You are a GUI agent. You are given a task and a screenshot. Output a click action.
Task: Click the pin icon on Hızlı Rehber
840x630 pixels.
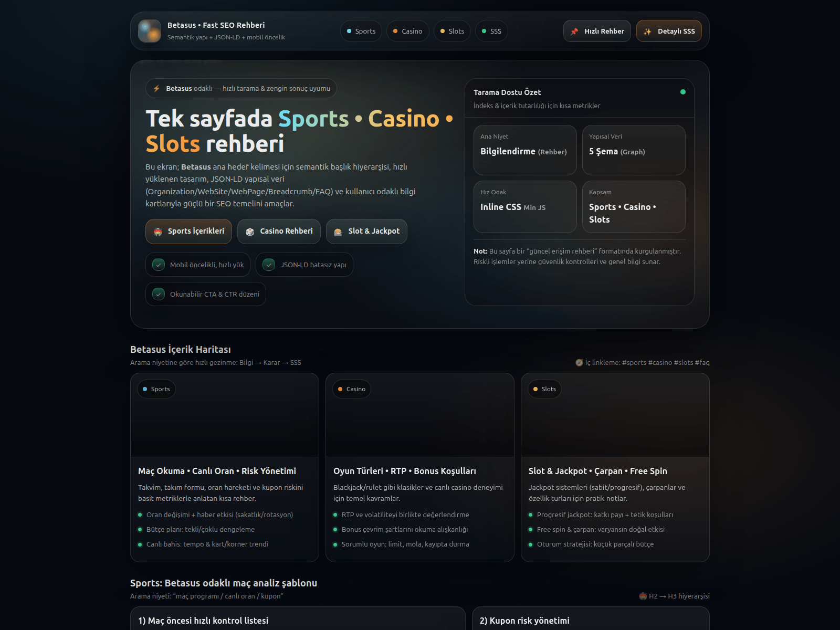coord(574,31)
